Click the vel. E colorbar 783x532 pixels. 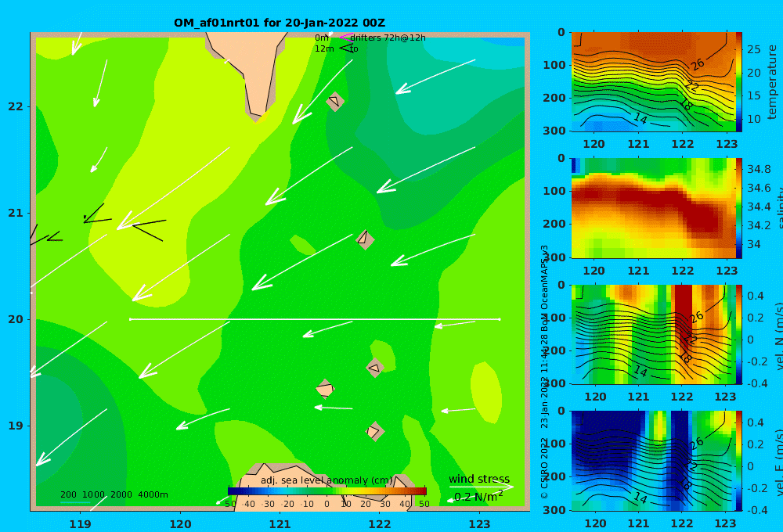pyautogui.click(x=739, y=461)
